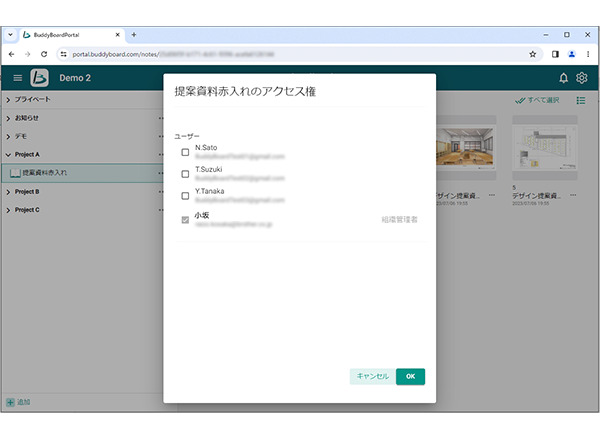Open notifications bell icon

click(x=563, y=78)
